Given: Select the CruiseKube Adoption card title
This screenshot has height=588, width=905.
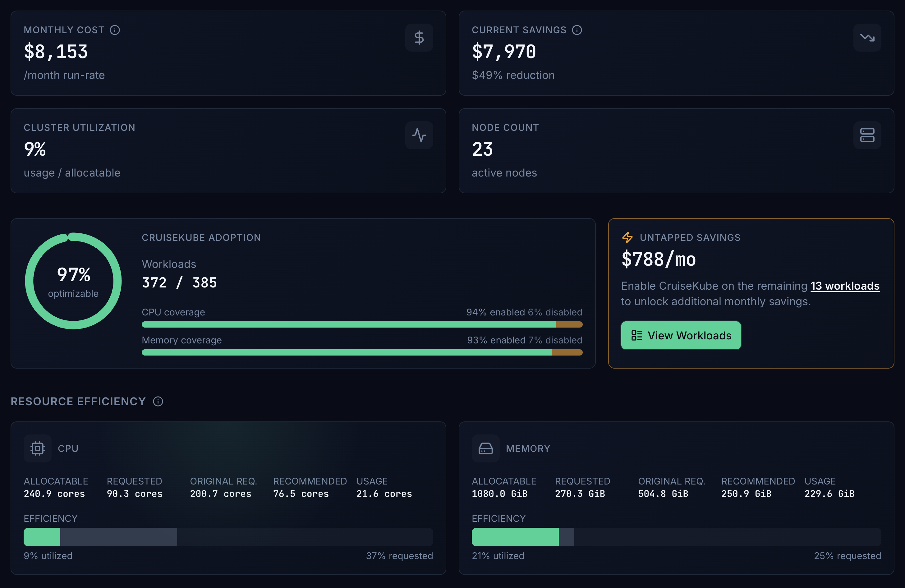Looking at the screenshot, I should 201,237.
